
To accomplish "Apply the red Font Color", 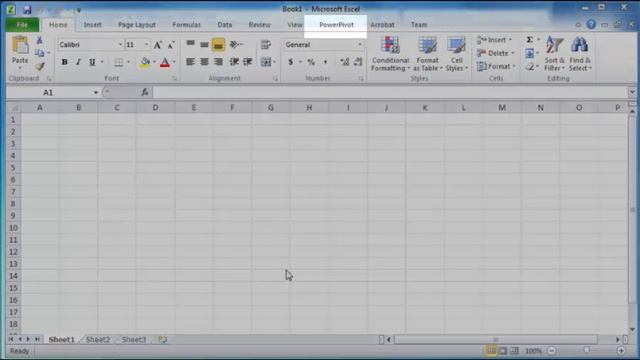I will coord(165,62).
